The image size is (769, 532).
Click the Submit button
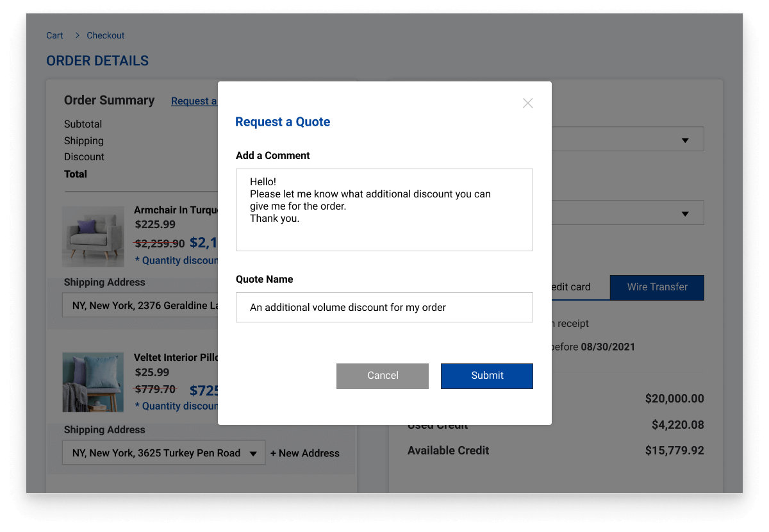pyautogui.click(x=486, y=376)
